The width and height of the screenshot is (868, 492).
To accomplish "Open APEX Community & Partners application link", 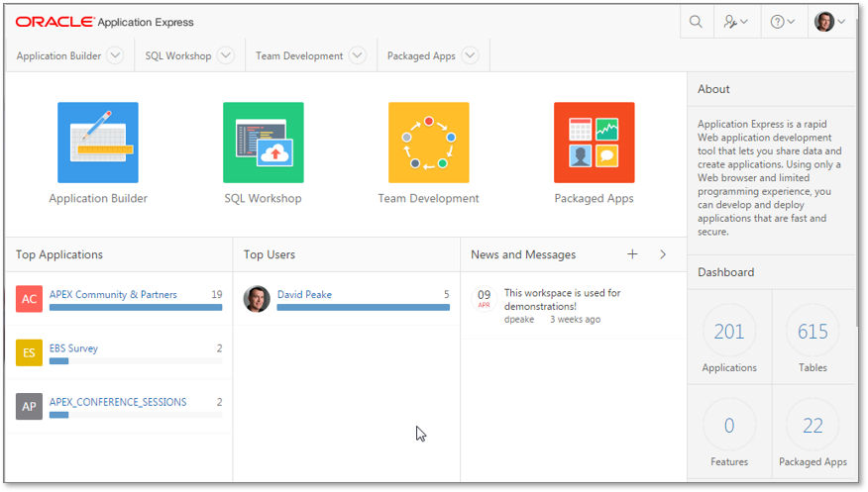I will 113,295.
